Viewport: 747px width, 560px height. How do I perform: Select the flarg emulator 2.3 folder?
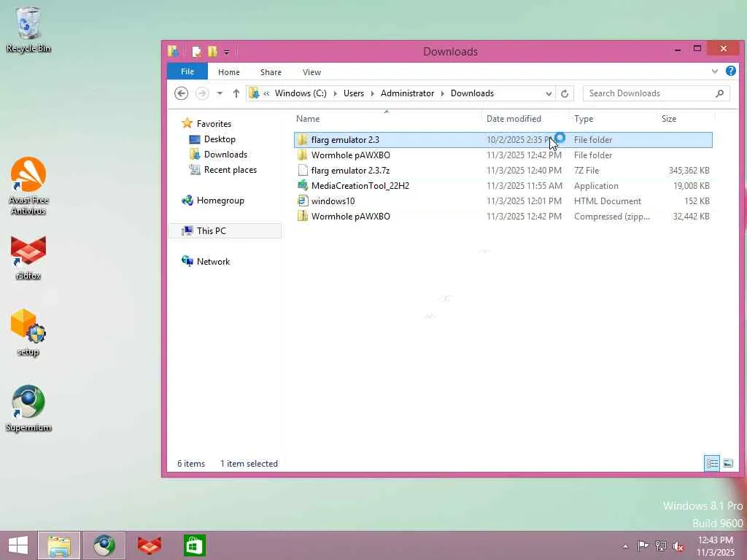[x=503, y=139]
